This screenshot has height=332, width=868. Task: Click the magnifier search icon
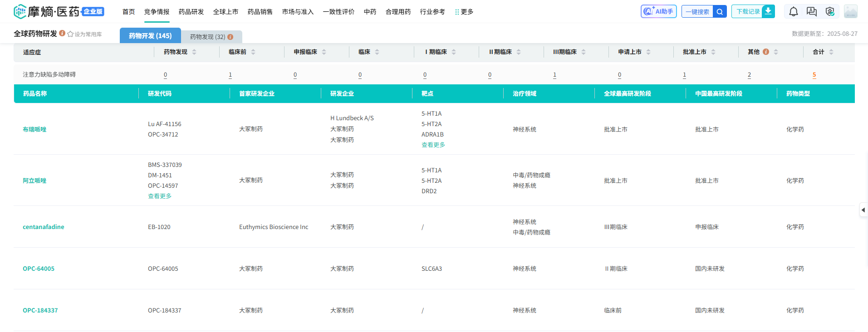pyautogui.click(x=720, y=12)
